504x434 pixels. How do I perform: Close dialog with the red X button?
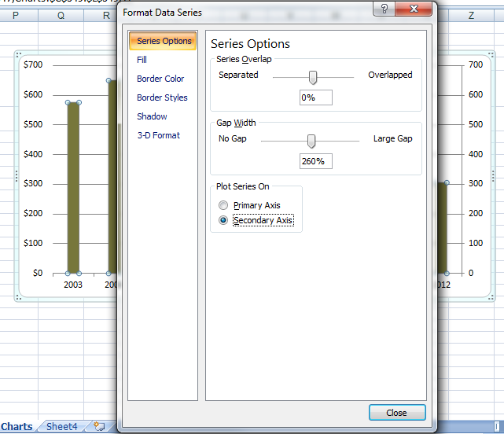click(414, 10)
